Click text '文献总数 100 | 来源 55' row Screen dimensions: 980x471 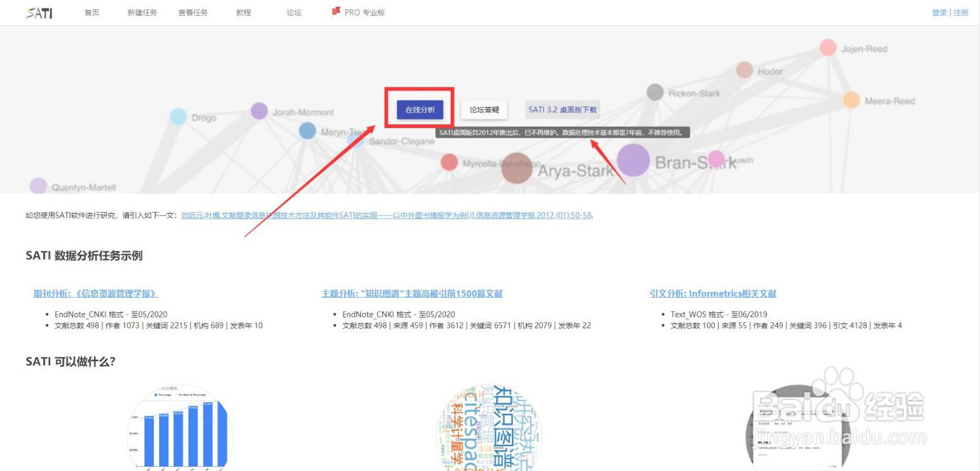pos(786,325)
